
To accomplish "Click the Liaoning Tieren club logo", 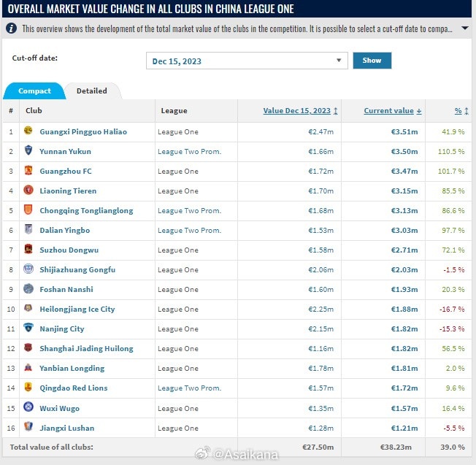I will [28, 191].
